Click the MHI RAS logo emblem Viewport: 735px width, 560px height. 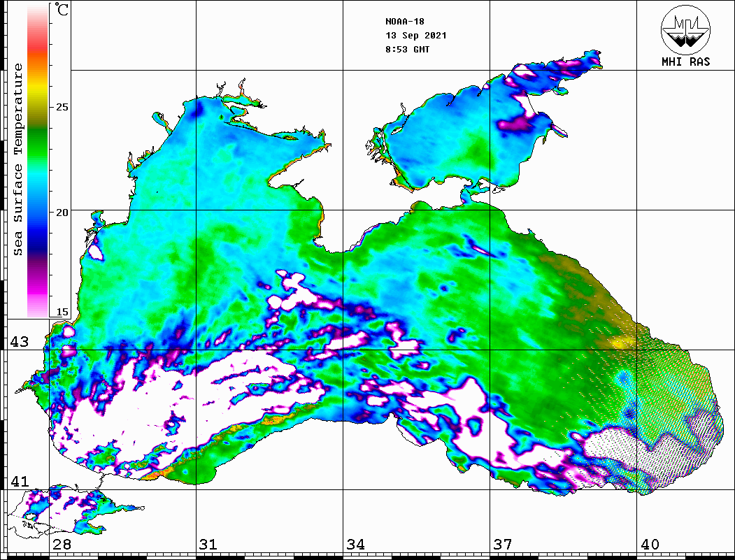click(x=685, y=29)
